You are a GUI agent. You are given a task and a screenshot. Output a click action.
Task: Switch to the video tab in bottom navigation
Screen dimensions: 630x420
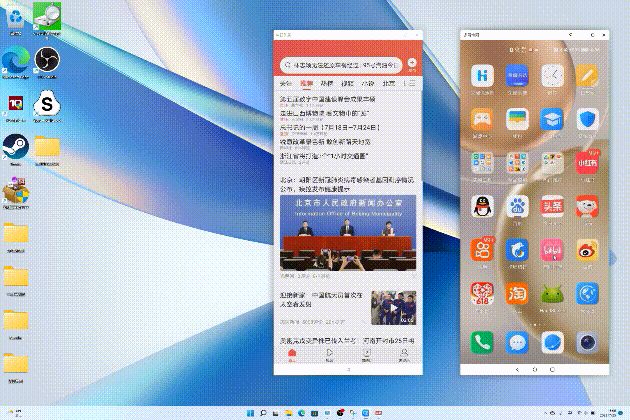329,354
